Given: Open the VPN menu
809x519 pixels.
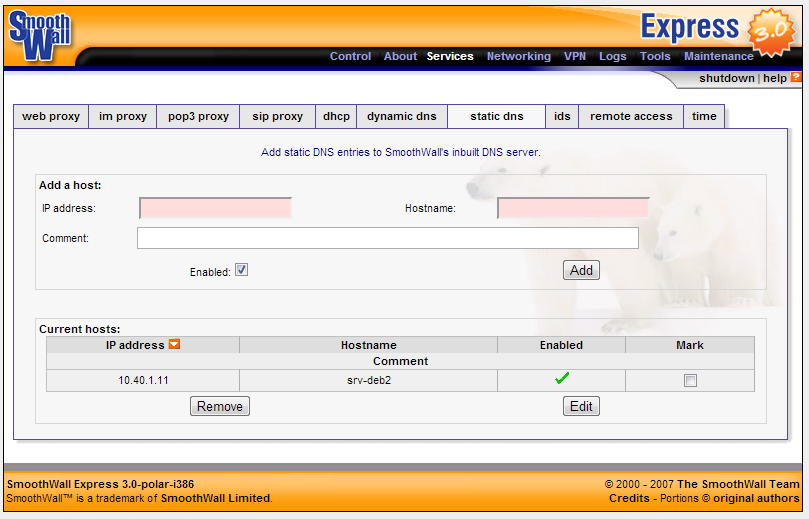Looking at the screenshot, I should coord(575,56).
